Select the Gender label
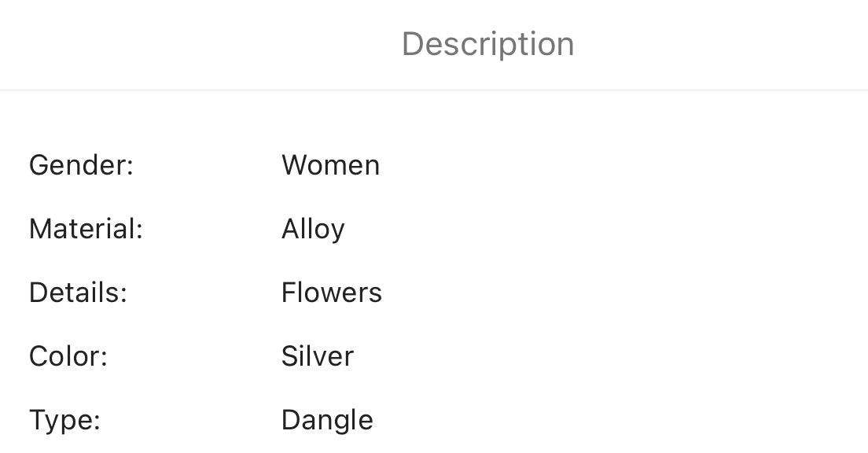 click(x=82, y=165)
